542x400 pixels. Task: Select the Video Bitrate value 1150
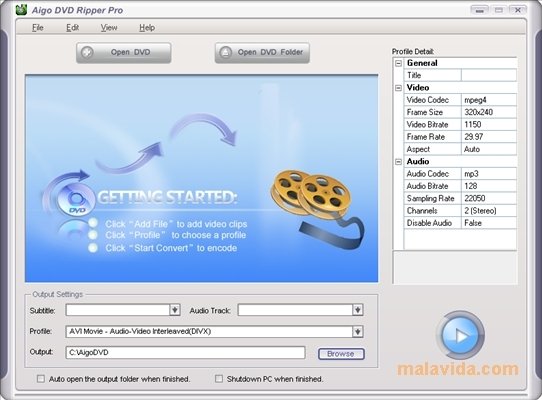pyautogui.click(x=489, y=124)
